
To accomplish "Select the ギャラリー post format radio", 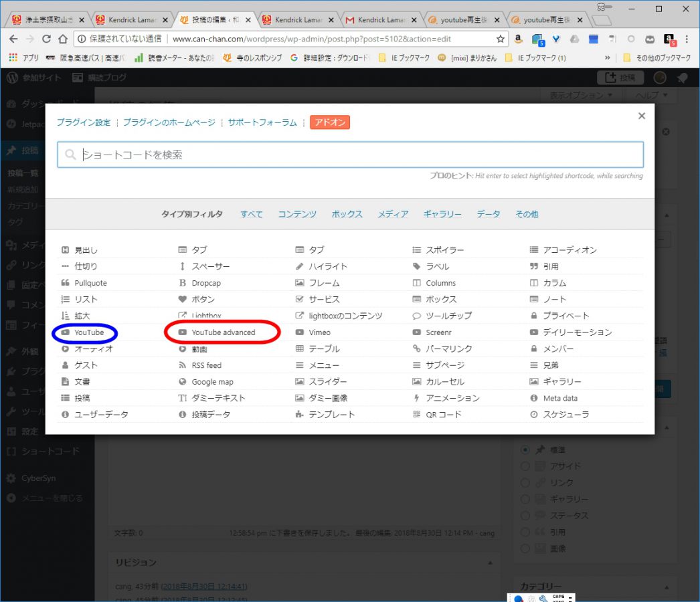I will [x=525, y=500].
